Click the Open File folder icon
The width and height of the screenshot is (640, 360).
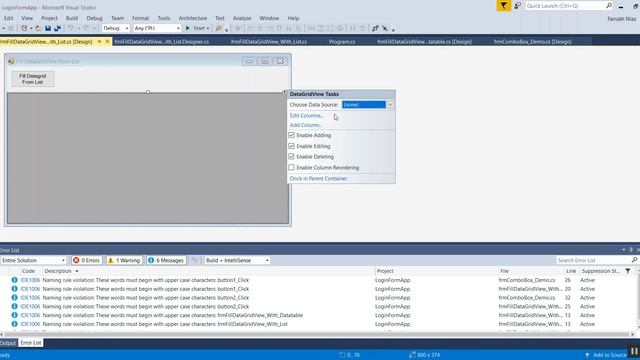[38, 28]
